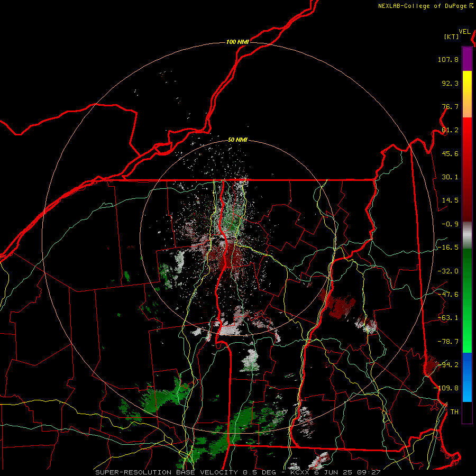This screenshot has height=476, width=476.
Task: Click the -0.9 velocity scale value
Action: pyautogui.click(x=450, y=224)
